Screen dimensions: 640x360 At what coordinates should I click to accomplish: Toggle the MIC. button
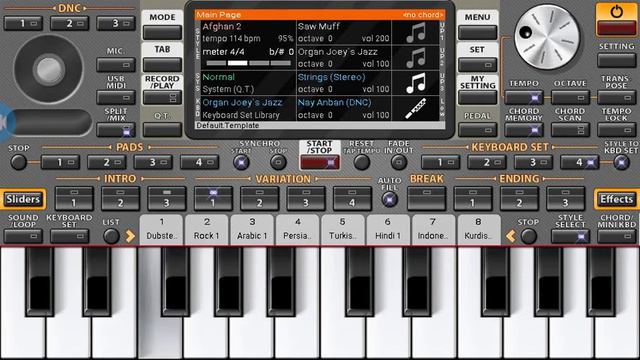(116, 65)
